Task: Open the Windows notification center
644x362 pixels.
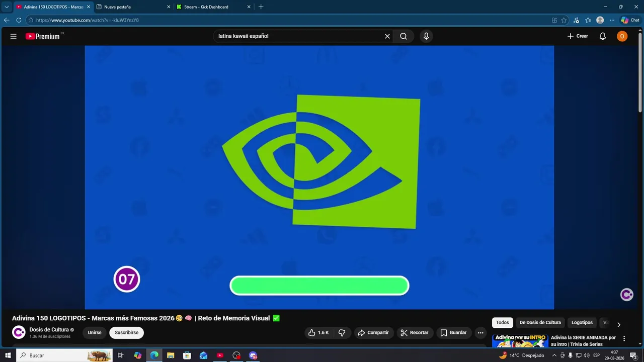Action: point(633,355)
